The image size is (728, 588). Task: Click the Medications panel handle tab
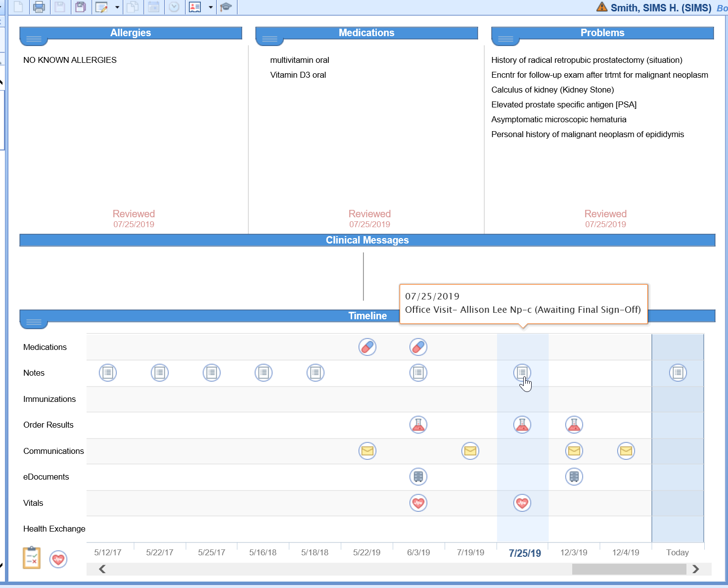270,39
